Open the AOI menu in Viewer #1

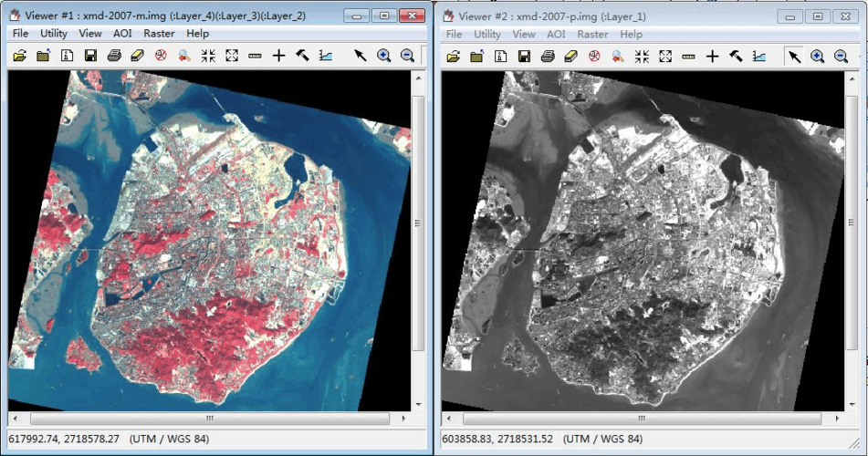click(122, 34)
